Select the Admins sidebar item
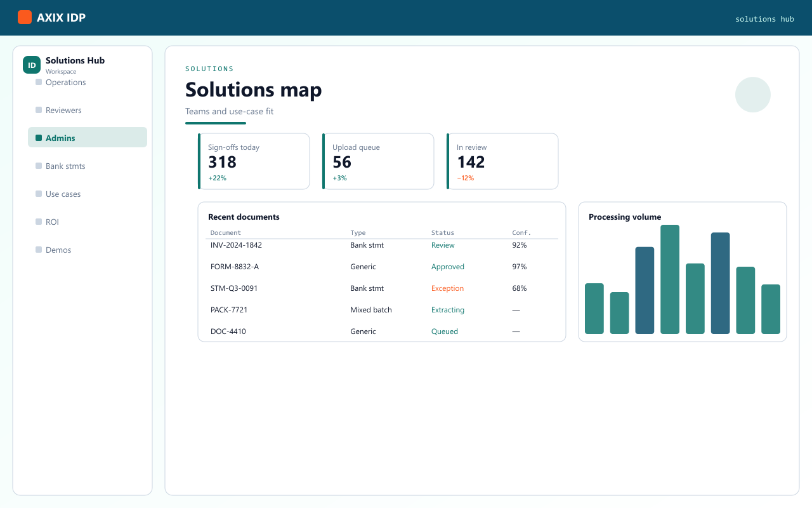The width and height of the screenshot is (812, 508). [88, 138]
